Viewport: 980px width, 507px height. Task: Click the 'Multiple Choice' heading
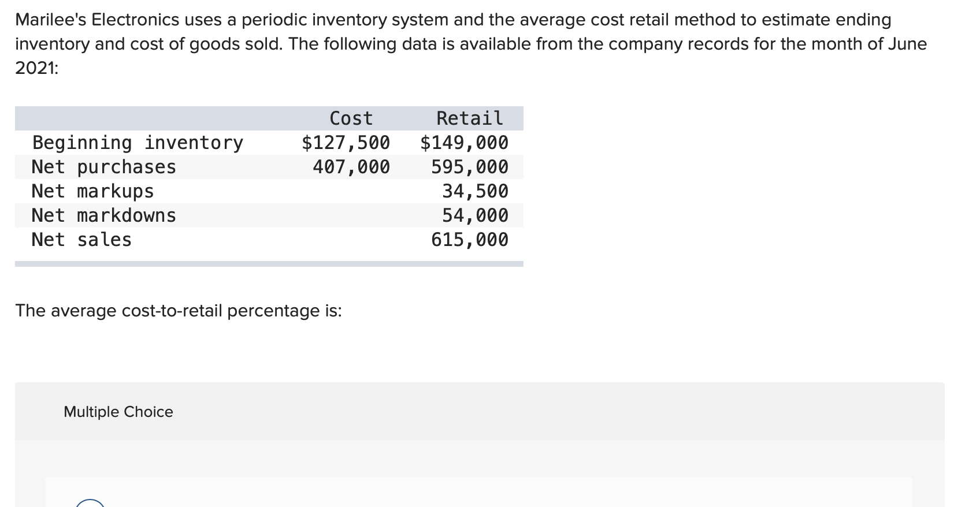(x=118, y=412)
